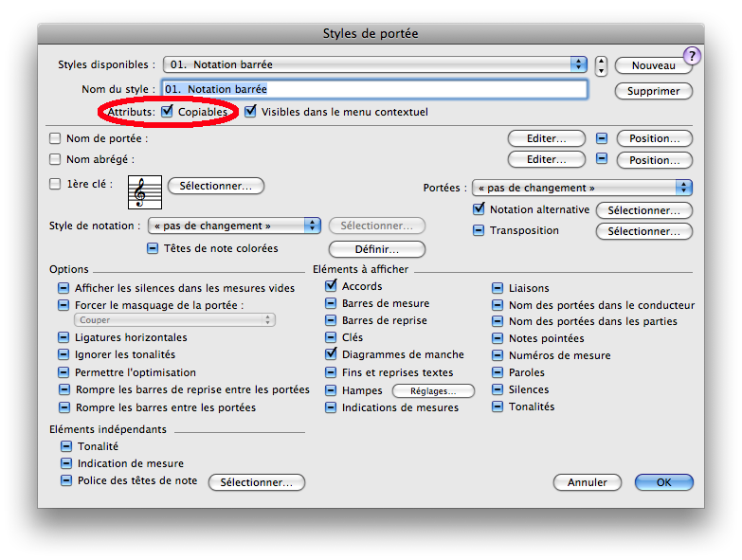742x560 pixels.
Task: Toggle the Accords display checkbox
Action: 332,286
